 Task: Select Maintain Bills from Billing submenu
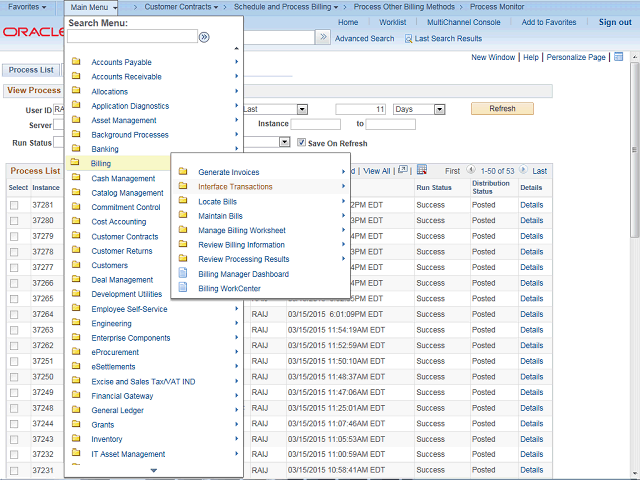click(x=220, y=216)
